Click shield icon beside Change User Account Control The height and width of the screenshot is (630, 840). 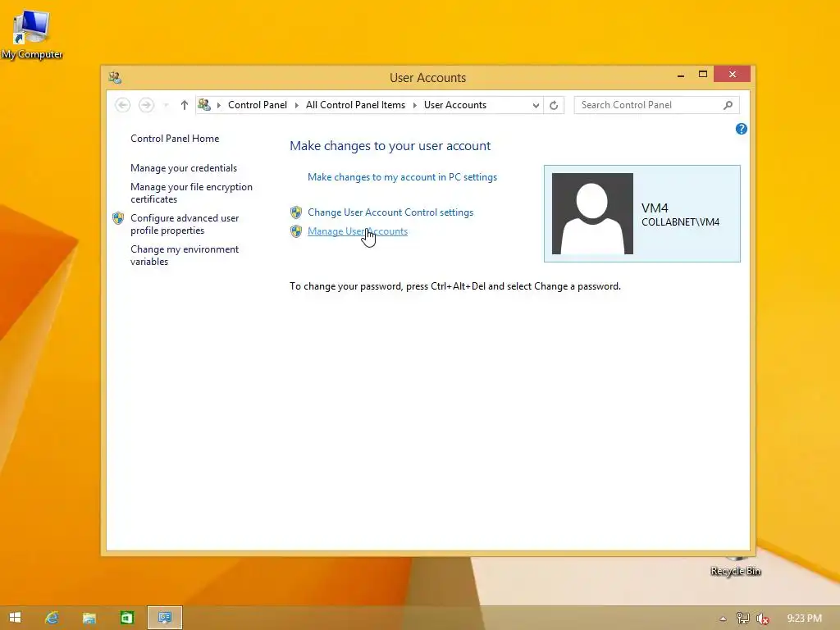[x=296, y=212]
